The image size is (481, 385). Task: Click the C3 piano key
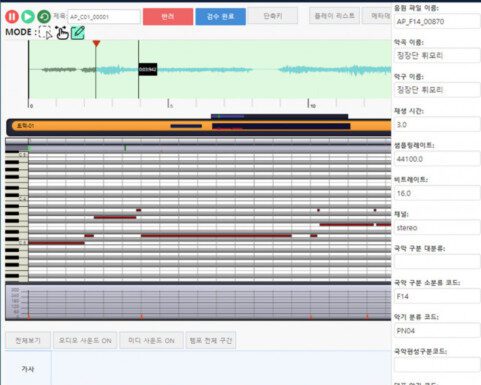point(23,243)
